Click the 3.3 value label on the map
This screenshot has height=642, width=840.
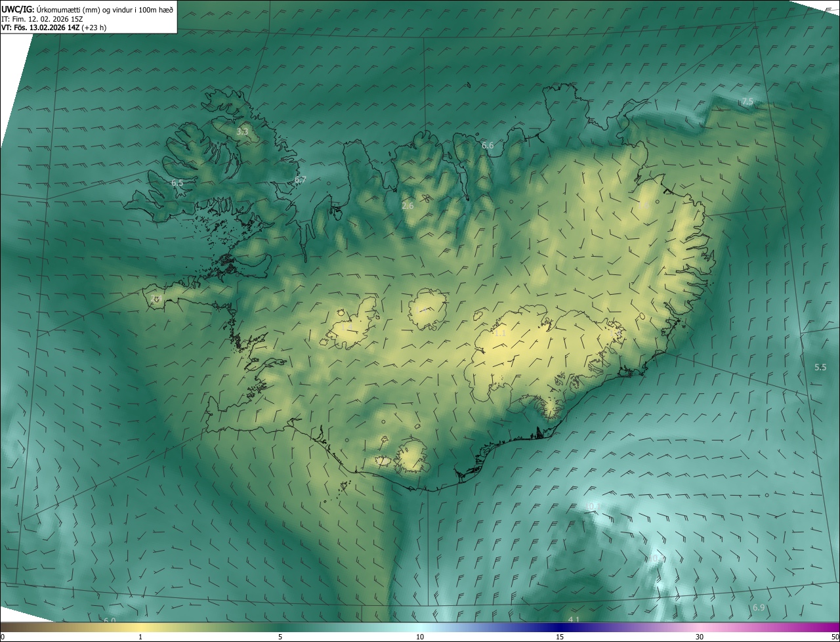click(x=242, y=132)
